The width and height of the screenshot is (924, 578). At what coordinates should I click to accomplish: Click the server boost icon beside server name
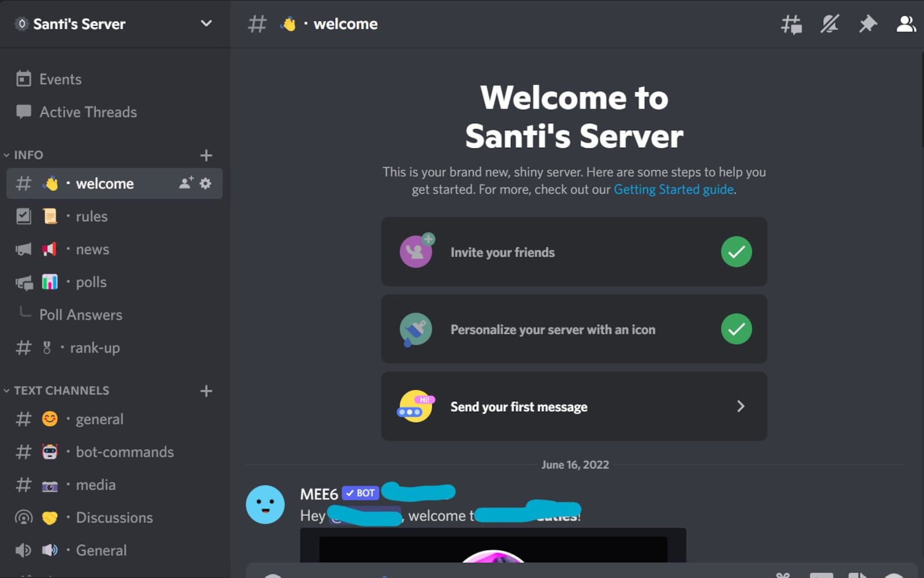pos(22,24)
